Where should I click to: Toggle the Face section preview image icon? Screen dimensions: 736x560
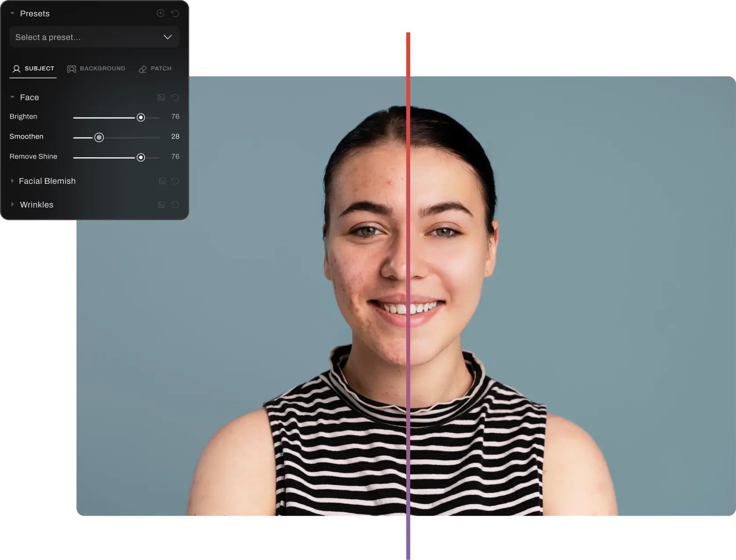pos(161,97)
